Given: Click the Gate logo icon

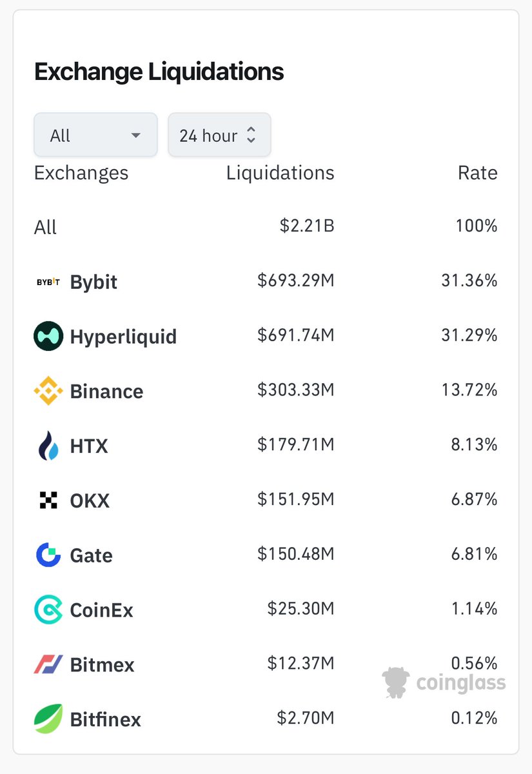Looking at the screenshot, I should pos(48,555).
